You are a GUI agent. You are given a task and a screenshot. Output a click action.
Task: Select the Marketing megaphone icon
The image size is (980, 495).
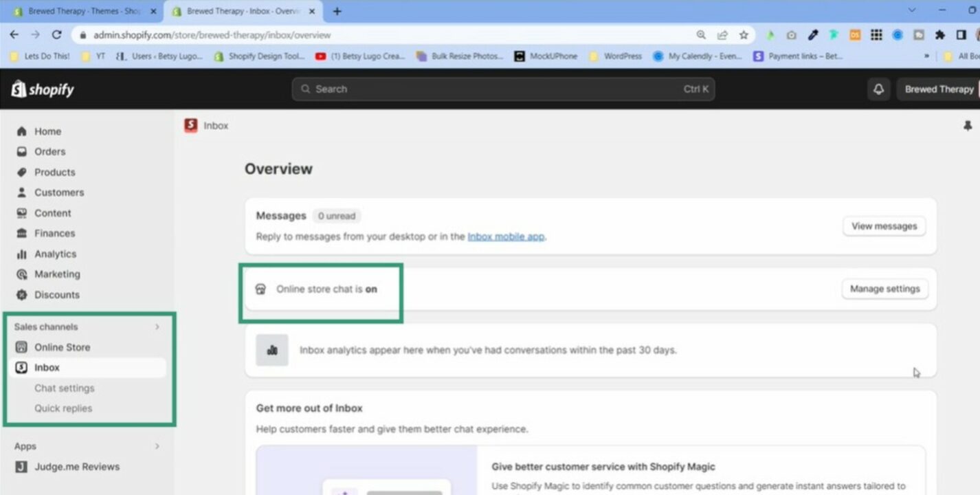click(21, 274)
